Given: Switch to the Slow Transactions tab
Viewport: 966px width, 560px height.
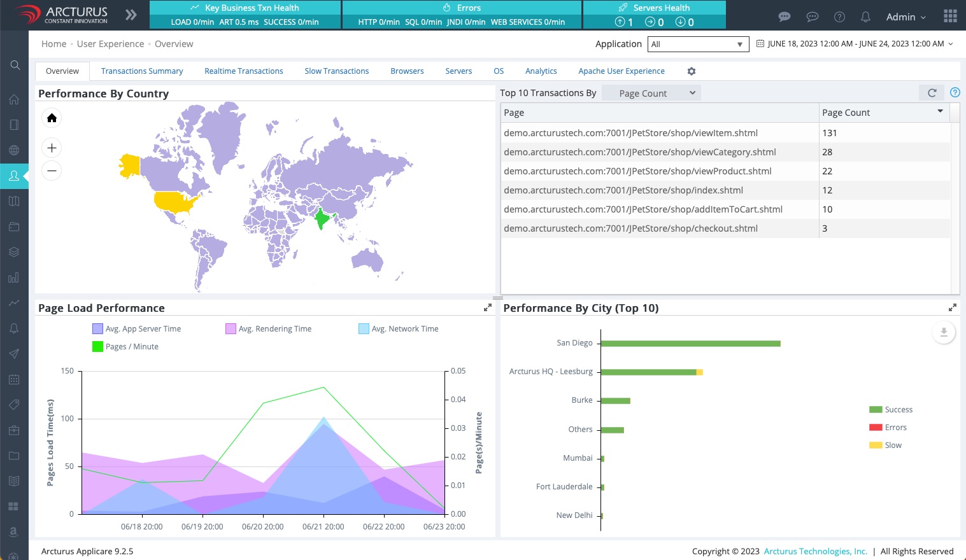Looking at the screenshot, I should pyautogui.click(x=336, y=71).
